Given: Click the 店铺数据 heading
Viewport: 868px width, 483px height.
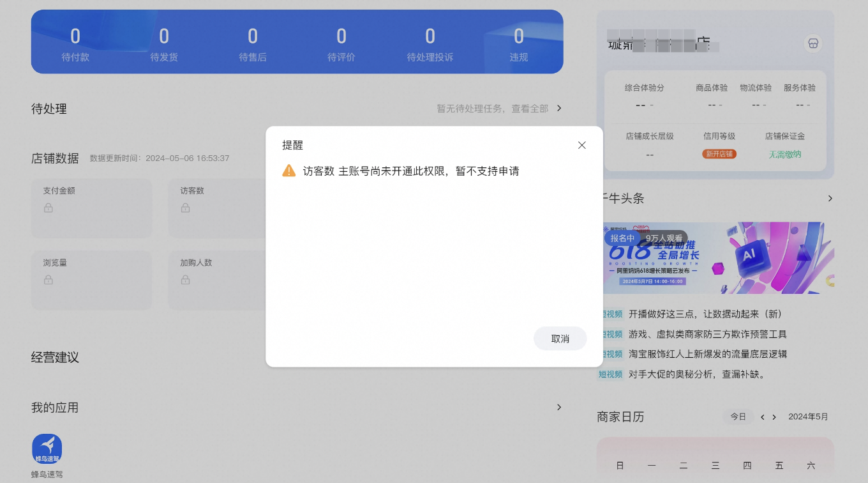Looking at the screenshot, I should (55, 158).
